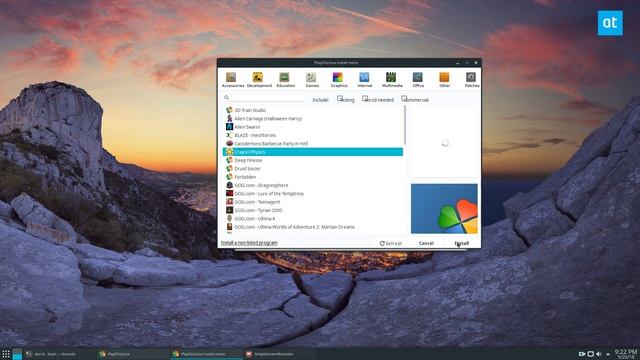Open the Office category

(418, 80)
